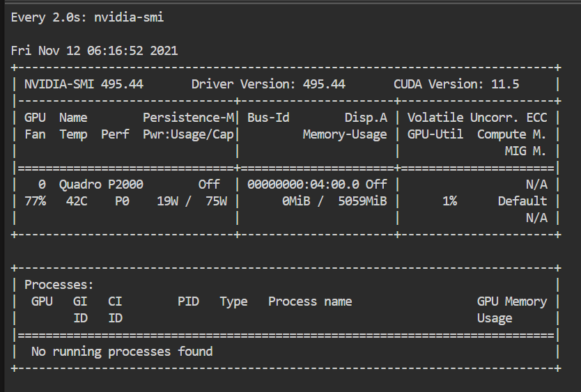Click the memory total '5059MiB'
This screenshot has width=581, height=392.
(362, 201)
